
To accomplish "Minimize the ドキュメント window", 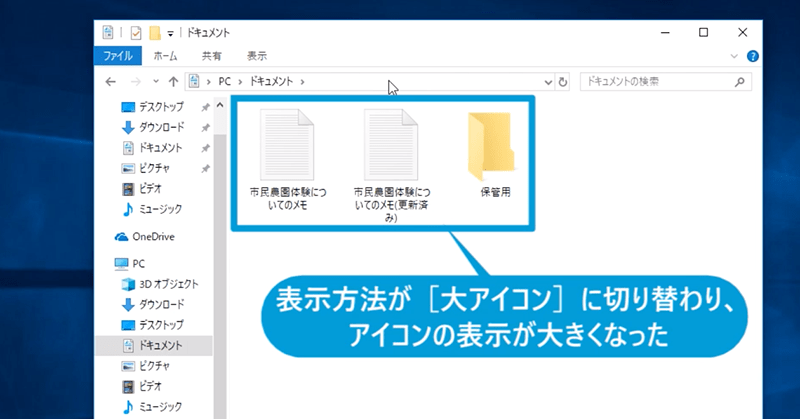I will tap(665, 33).
